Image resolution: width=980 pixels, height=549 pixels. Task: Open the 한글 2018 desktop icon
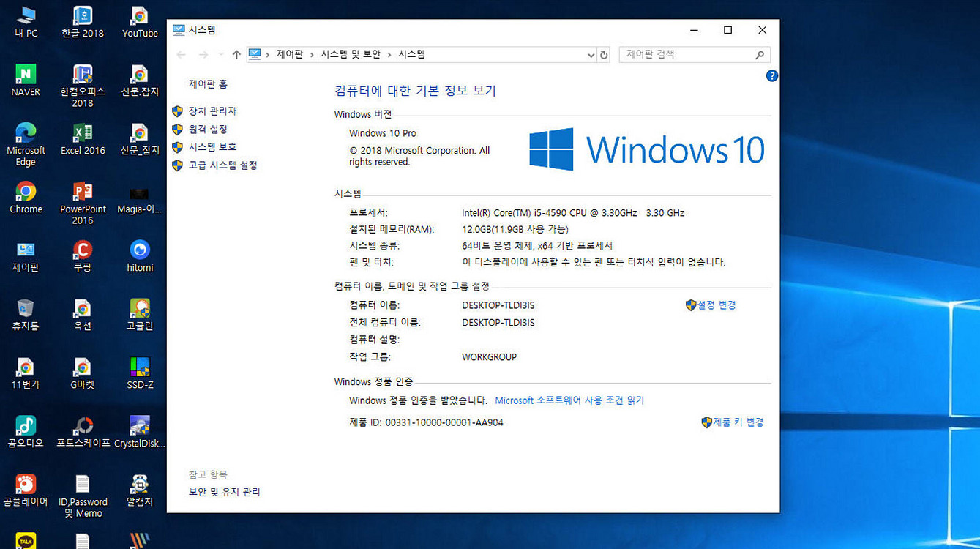(x=83, y=21)
